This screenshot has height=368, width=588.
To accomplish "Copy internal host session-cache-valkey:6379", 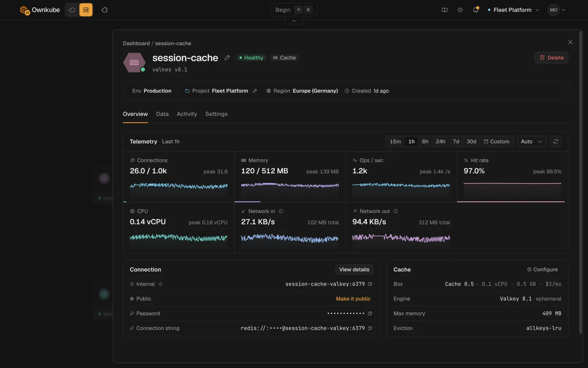I will pos(370,284).
